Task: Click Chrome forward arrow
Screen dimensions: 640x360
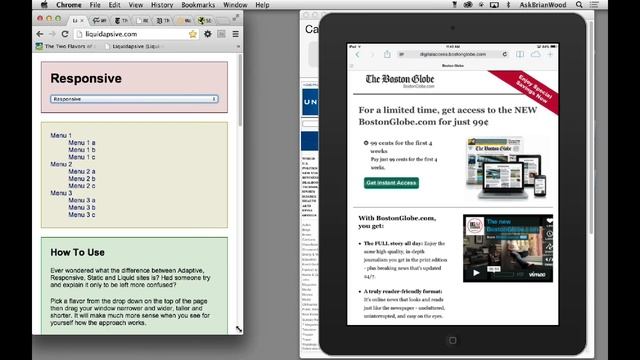Action: [x=52, y=34]
